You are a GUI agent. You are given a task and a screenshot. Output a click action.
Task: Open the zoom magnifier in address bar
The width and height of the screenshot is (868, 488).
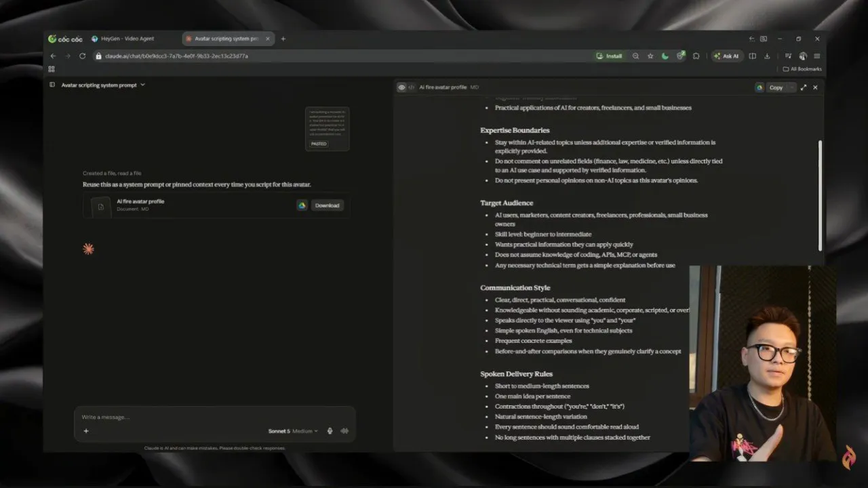[635, 56]
